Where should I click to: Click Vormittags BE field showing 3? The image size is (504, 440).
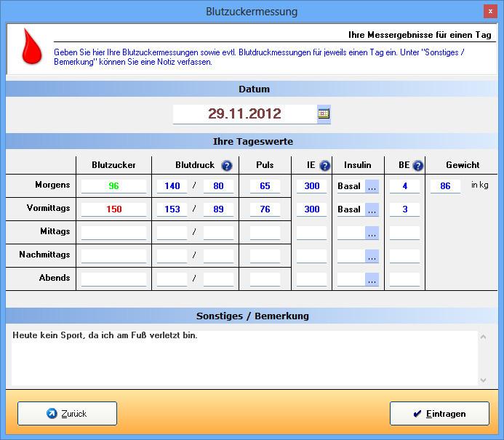[404, 209]
